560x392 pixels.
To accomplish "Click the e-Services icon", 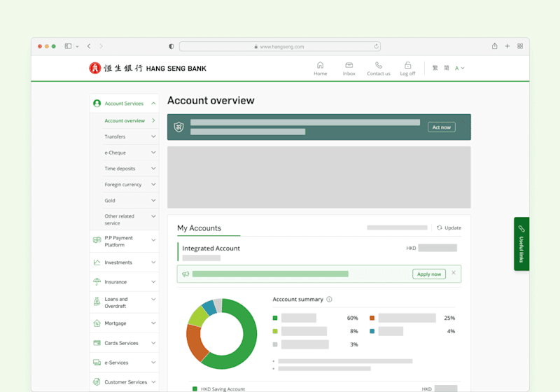I will point(97,363).
